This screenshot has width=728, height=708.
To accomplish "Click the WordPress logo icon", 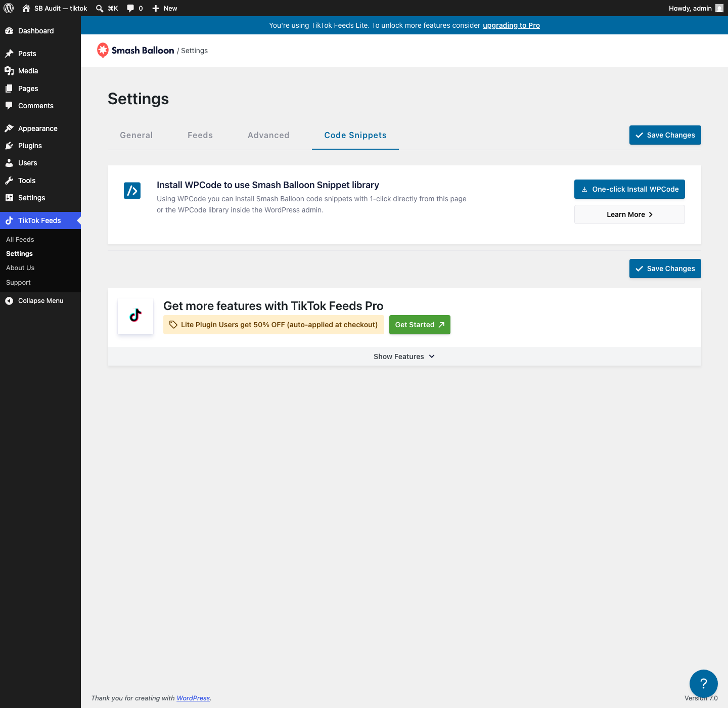I will pyautogui.click(x=9, y=8).
